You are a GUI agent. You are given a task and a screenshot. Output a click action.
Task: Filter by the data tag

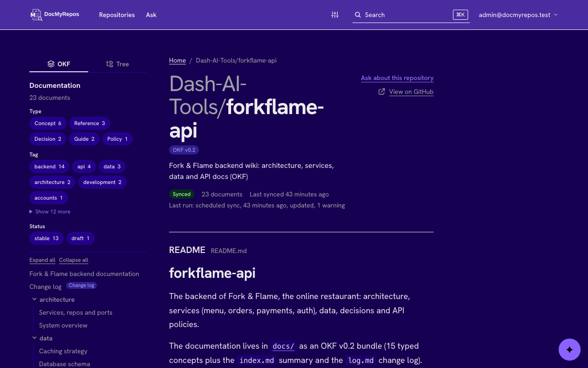pyautogui.click(x=112, y=167)
